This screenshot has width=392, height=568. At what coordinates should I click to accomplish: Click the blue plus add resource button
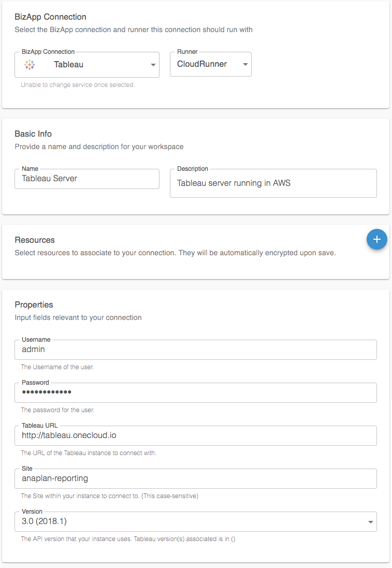(377, 239)
